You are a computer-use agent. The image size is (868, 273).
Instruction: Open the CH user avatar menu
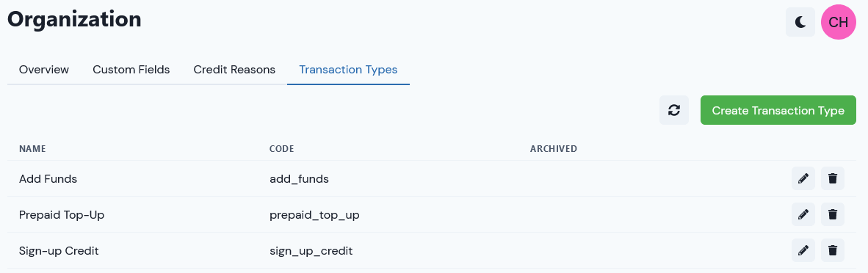[x=839, y=22]
